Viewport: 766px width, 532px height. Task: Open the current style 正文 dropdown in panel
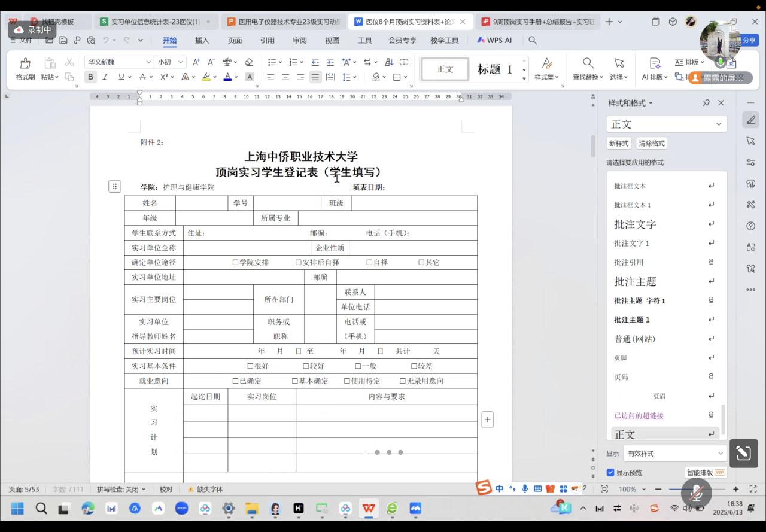coord(666,124)
